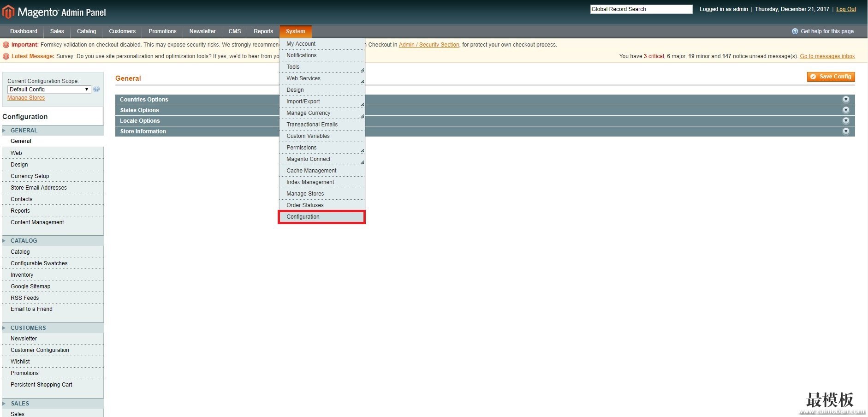Click the 'Get help for this page' icon
This screenshot has width=868, height=417.
tap(795, 31)
